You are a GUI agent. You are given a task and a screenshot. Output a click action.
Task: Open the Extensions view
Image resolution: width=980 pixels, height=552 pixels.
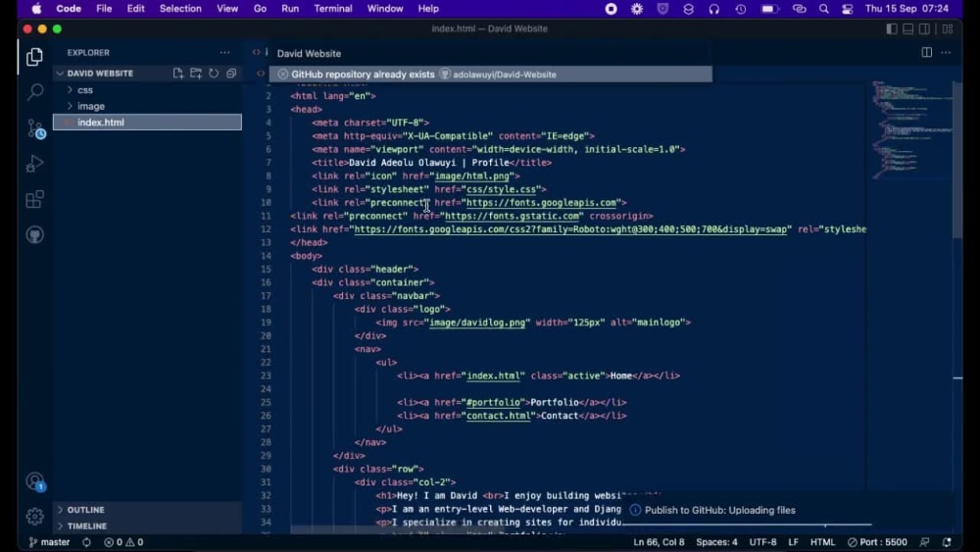(35, 199)
